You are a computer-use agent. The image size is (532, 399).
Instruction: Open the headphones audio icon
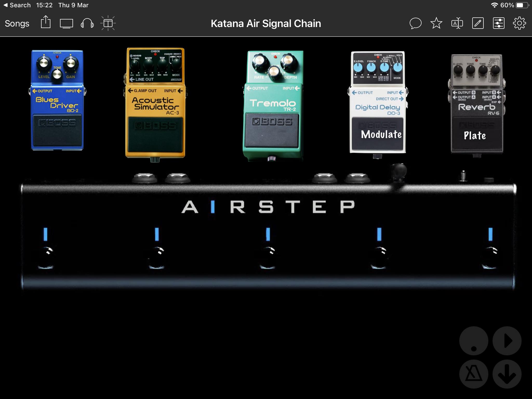tap(87, 23)
